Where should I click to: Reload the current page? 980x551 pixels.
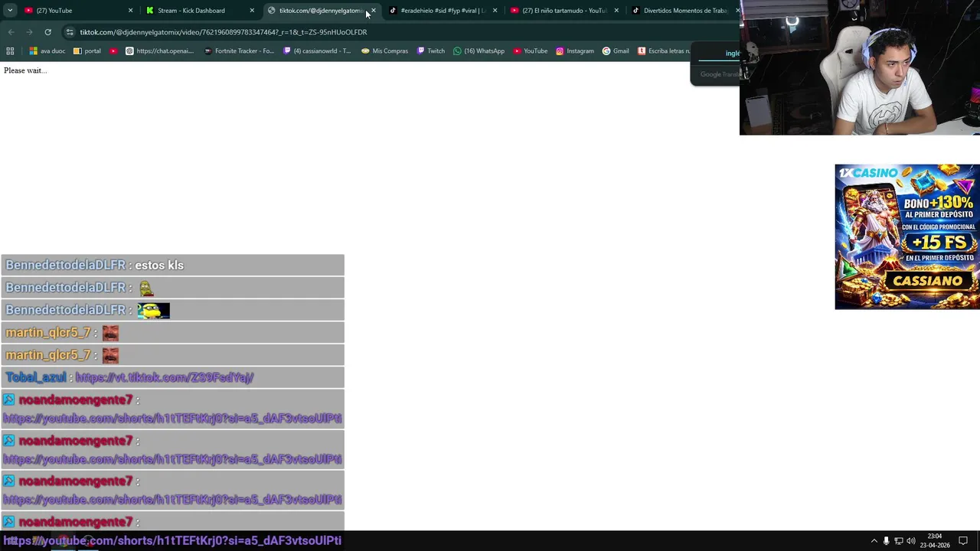click(x=47, y=32)
